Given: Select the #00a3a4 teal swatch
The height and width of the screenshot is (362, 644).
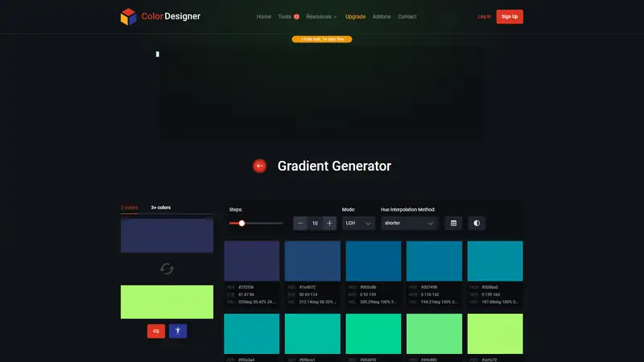Looking at the screenshot, I should pyautogui.click(x=252, y=334).
